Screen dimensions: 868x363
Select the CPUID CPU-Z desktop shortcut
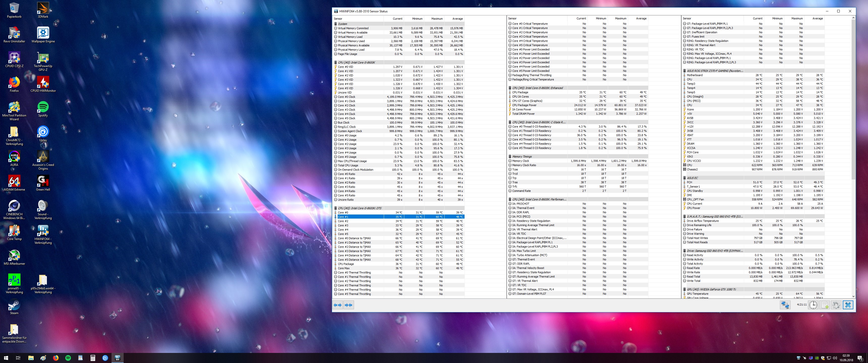14,59
